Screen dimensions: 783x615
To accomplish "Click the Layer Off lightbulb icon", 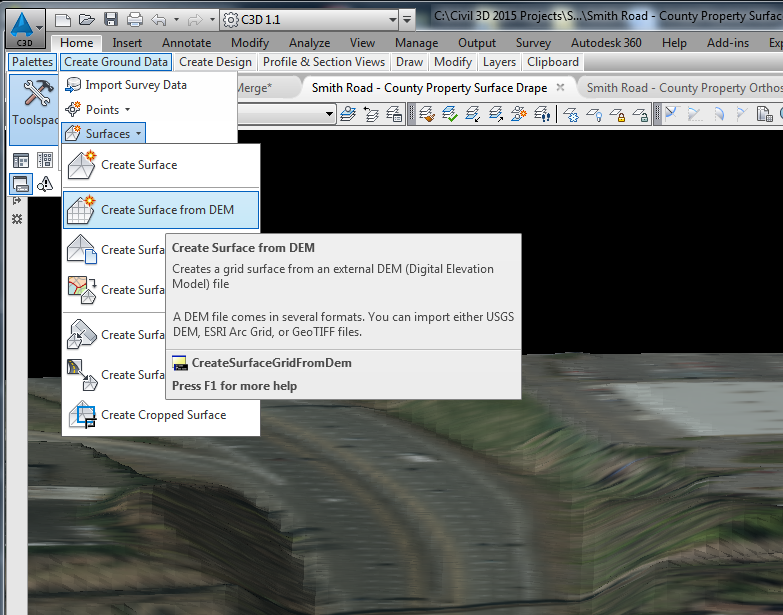I will [594, 114].
